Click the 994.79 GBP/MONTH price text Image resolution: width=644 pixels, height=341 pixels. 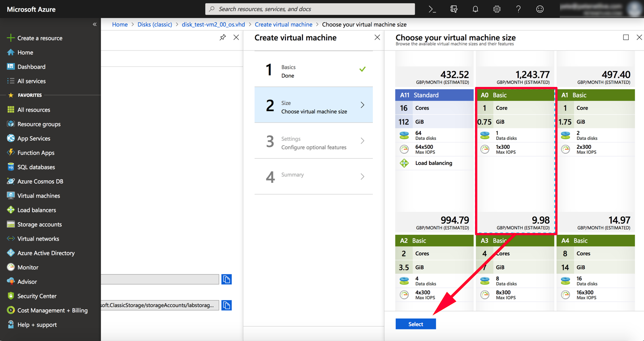(x=443, y=223)
